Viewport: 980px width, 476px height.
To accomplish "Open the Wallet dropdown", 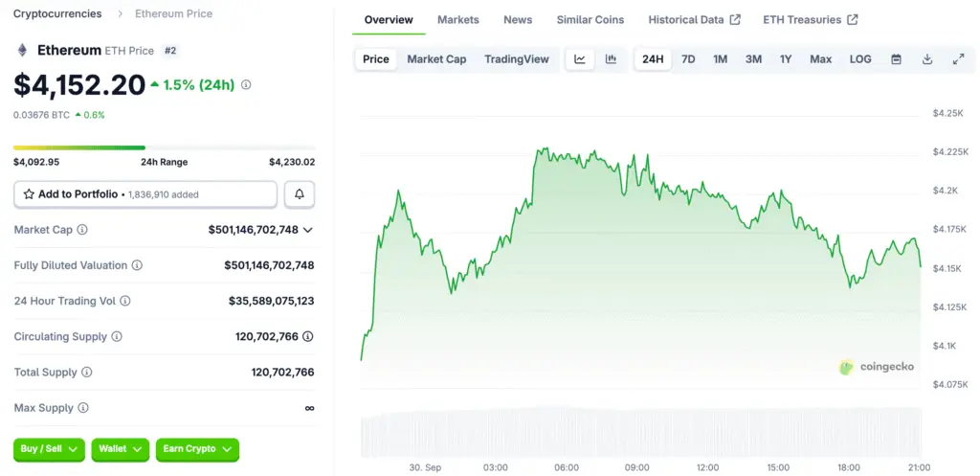I will (120, 448).
